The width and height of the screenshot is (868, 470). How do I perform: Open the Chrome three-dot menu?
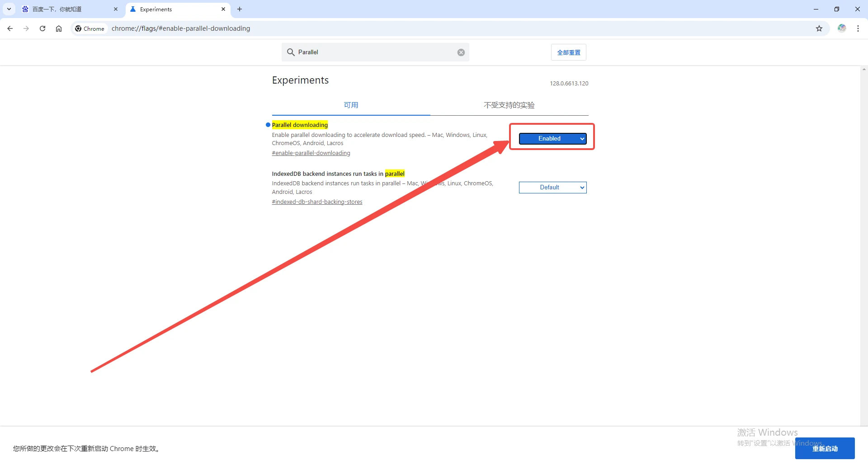coord(858,28)
